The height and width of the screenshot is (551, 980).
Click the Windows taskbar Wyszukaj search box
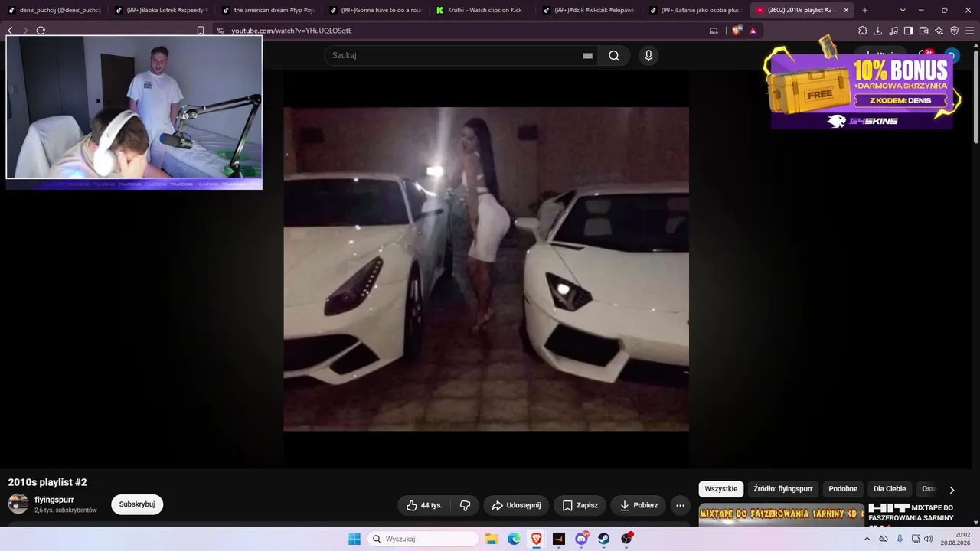coord(423,539)
